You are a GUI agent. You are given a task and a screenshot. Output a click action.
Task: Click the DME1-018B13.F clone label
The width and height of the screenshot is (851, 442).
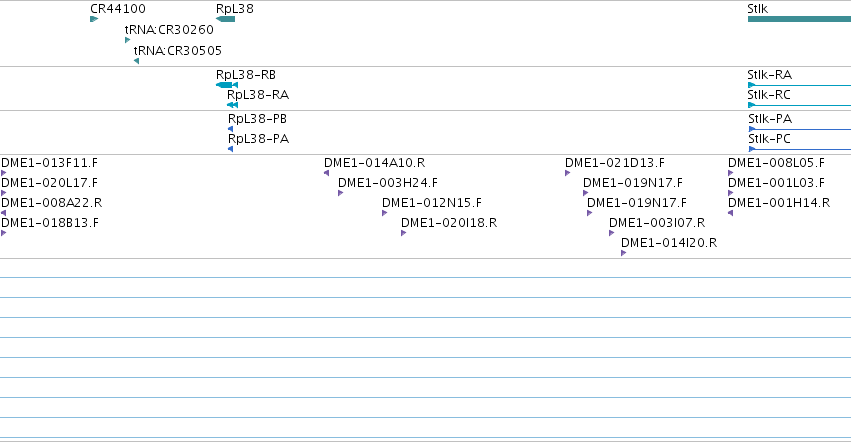point(50,223)
